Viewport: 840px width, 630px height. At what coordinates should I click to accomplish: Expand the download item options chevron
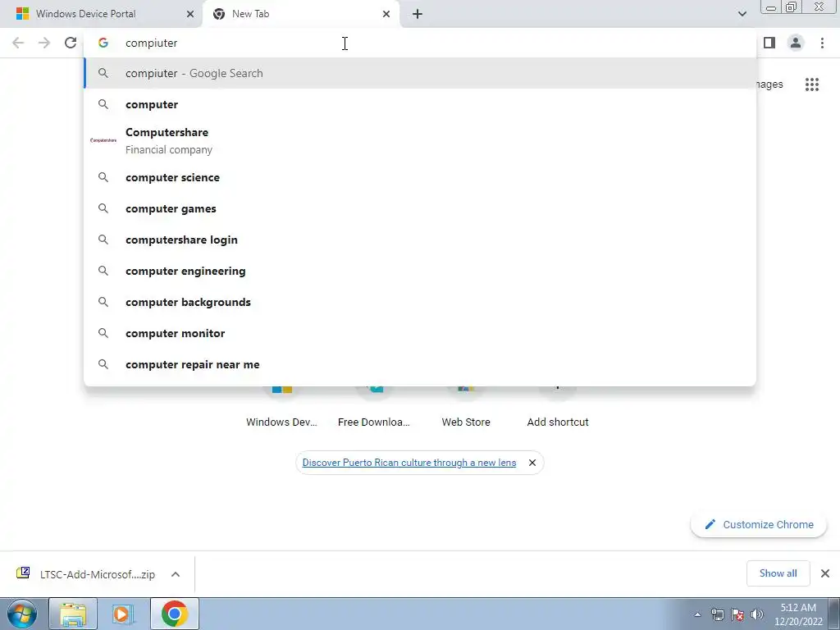coord(176,573)
